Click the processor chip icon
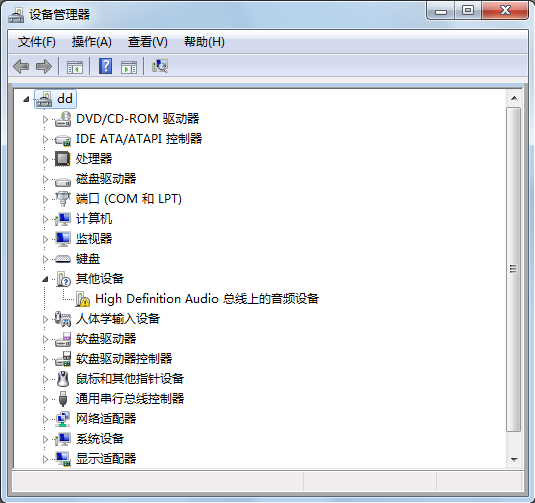The image size is (535, 503). pos(62,159)
